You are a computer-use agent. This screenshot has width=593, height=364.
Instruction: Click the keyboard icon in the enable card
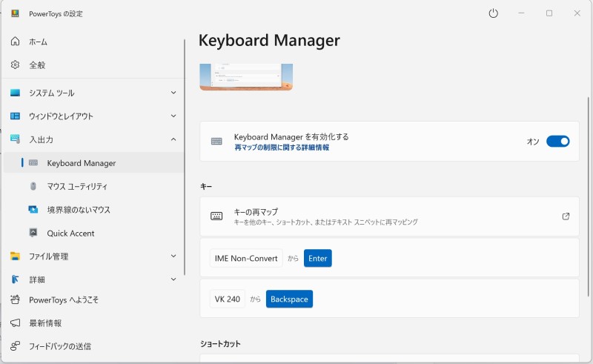[216, 141]
